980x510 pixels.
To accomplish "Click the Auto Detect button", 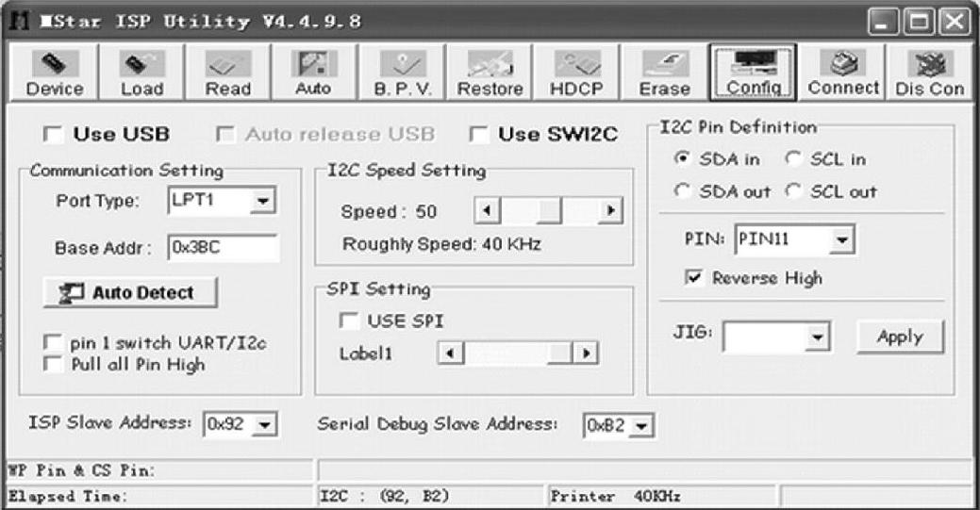I will pyautogui.click(x=130, y=292).
